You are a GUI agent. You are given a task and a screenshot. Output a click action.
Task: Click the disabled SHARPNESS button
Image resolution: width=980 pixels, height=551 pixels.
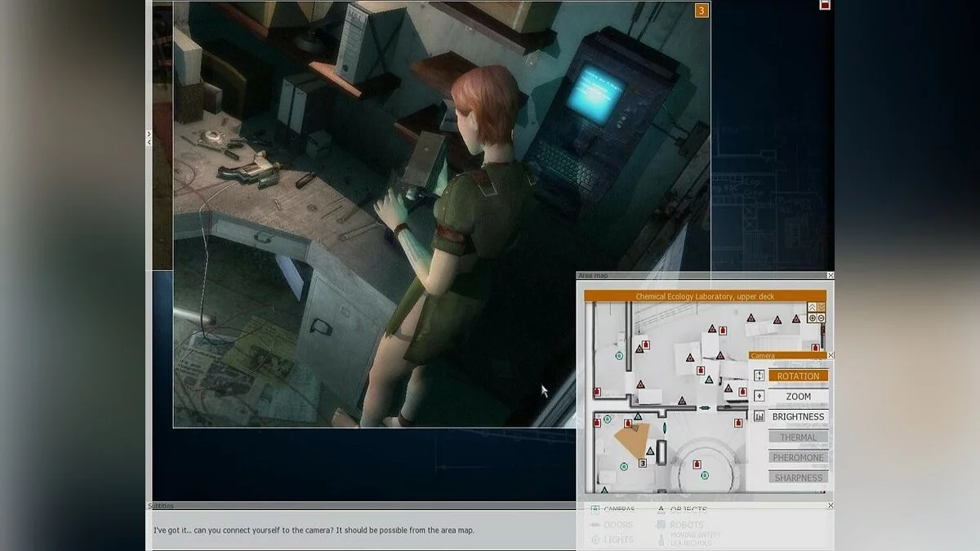798,477
